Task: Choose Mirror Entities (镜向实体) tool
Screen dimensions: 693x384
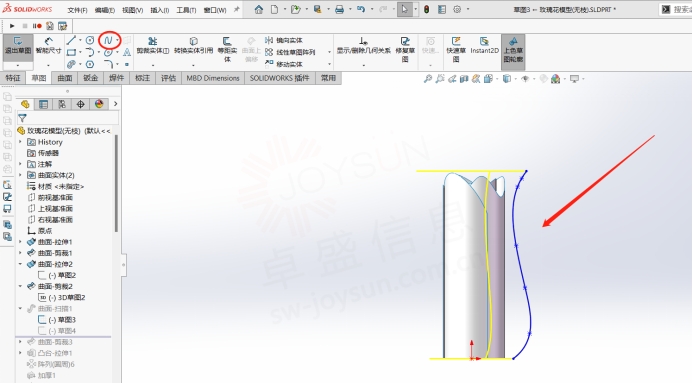Action: point(284,40)
